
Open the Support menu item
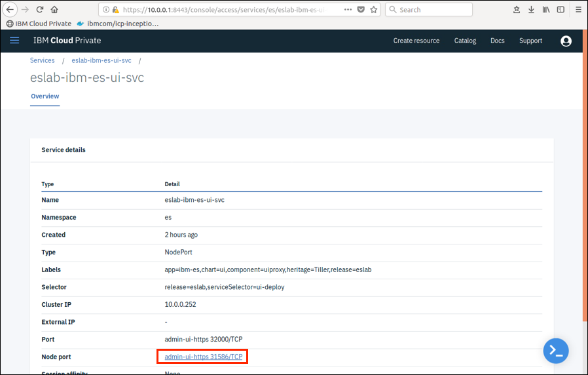[530, 41]
